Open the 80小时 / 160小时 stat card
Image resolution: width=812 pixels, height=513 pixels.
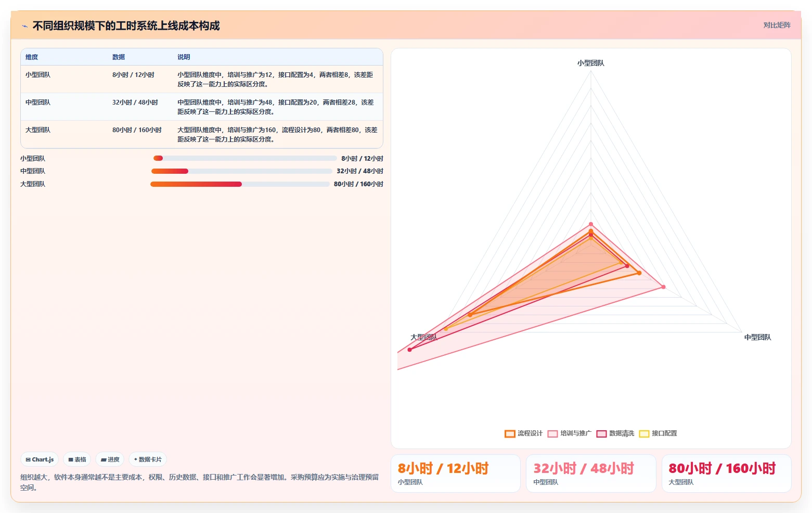tap(727, 473)
